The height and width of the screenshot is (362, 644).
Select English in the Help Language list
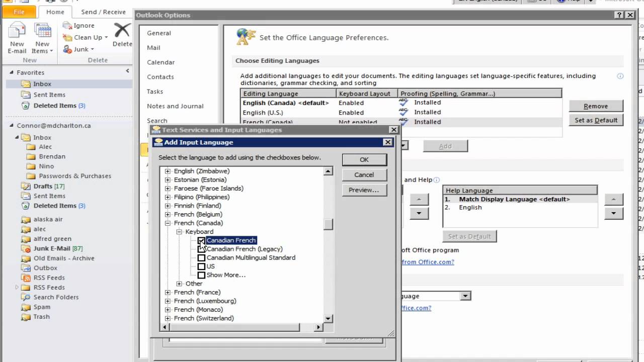point(470,207)
